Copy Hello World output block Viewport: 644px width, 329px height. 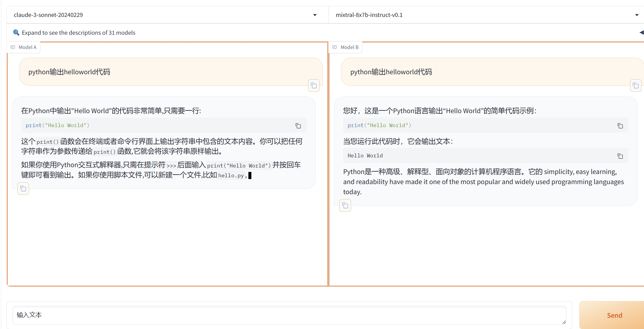tap(620, 156)
